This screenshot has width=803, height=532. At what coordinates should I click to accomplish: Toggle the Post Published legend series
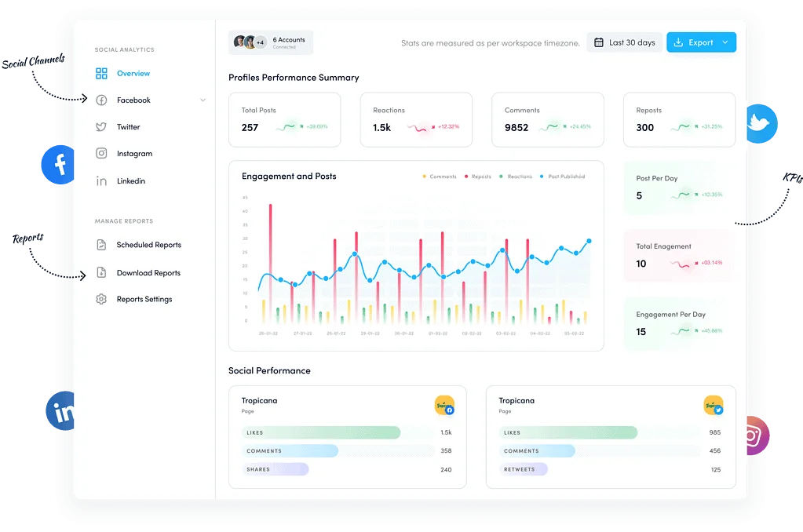[562, 177]
